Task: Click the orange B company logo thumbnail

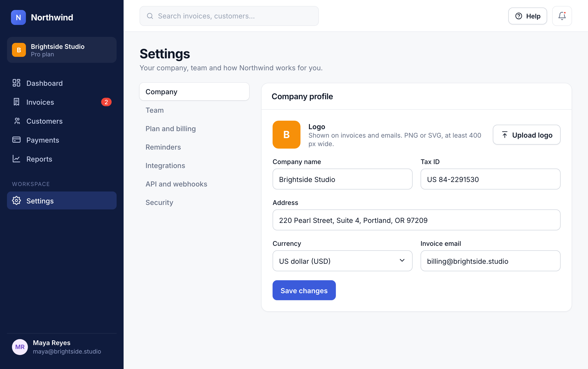Action: pyautogui.click(x=287, y=135)
